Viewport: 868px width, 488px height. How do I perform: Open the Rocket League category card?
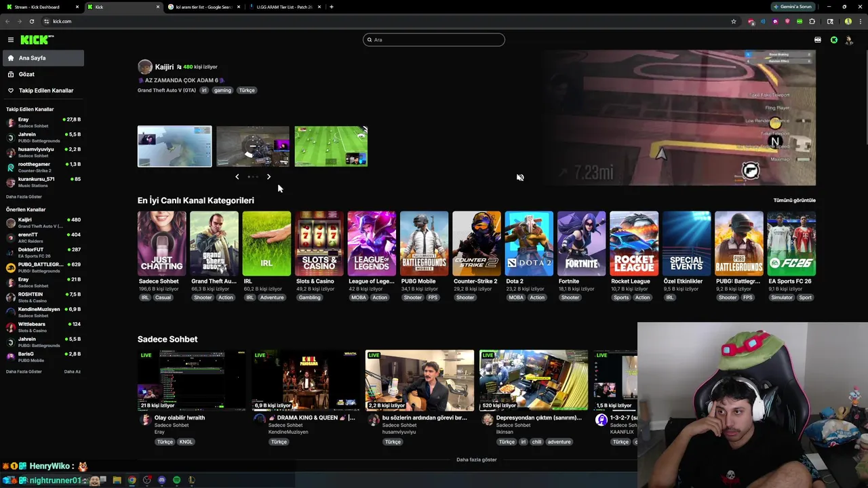click(x=634, y=243)
